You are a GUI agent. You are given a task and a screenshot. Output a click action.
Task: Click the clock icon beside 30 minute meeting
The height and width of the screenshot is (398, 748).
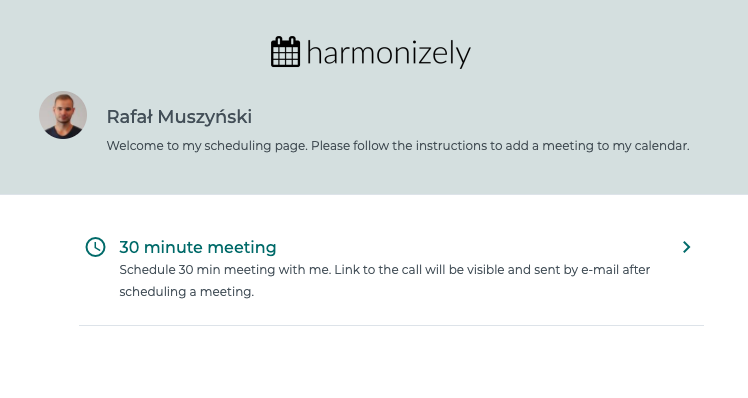coord(95,247)
